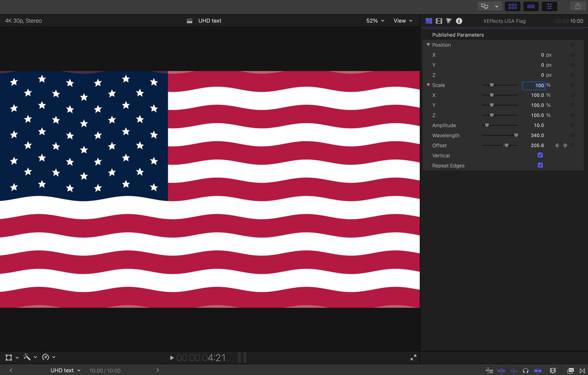
Task: Open the 52% zoom dropdown
Action: [375, 21]
